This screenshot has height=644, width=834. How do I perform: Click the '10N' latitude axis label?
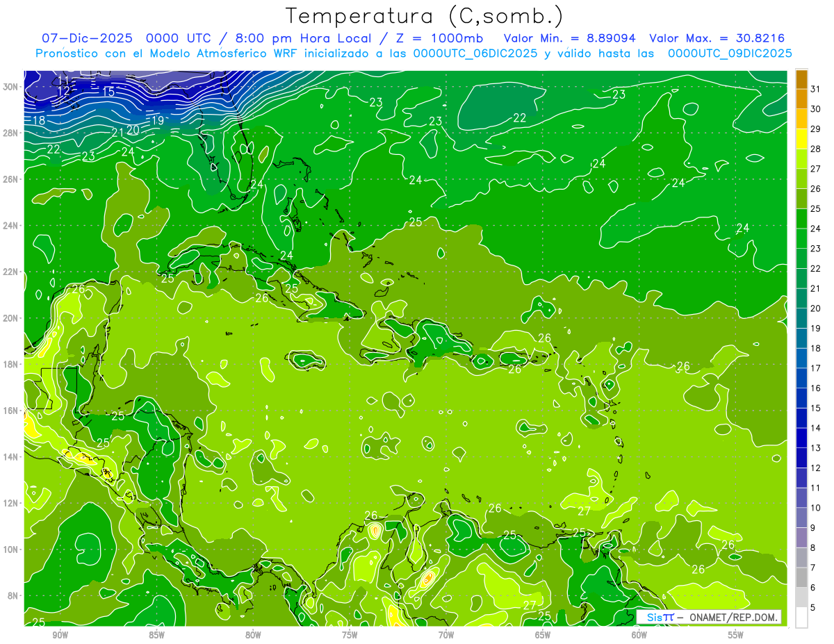click(12, 549)
